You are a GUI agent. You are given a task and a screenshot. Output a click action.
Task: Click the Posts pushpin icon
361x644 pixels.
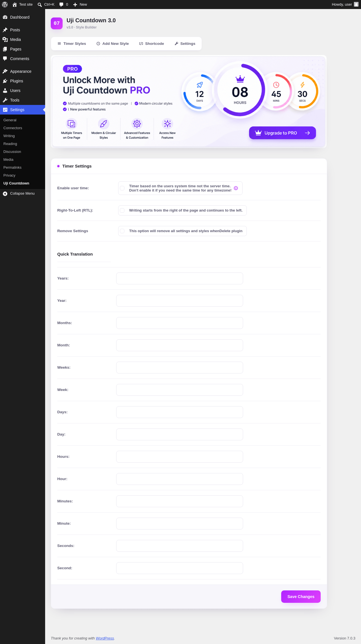pyautogui.click(x=5, y=30)
